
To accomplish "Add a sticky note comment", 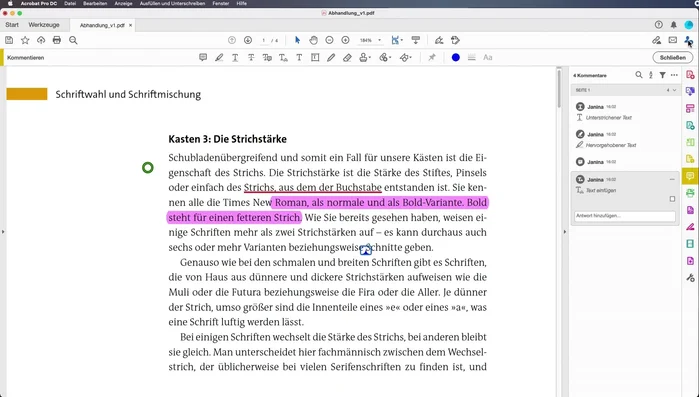I will coord(203,57).
